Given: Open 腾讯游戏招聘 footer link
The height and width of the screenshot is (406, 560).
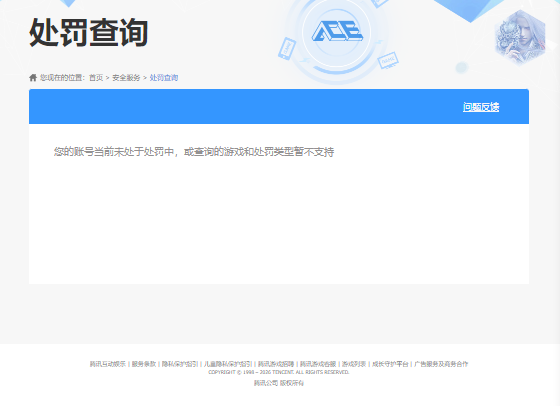Looking at the screenshot, I should pos(276,364).
